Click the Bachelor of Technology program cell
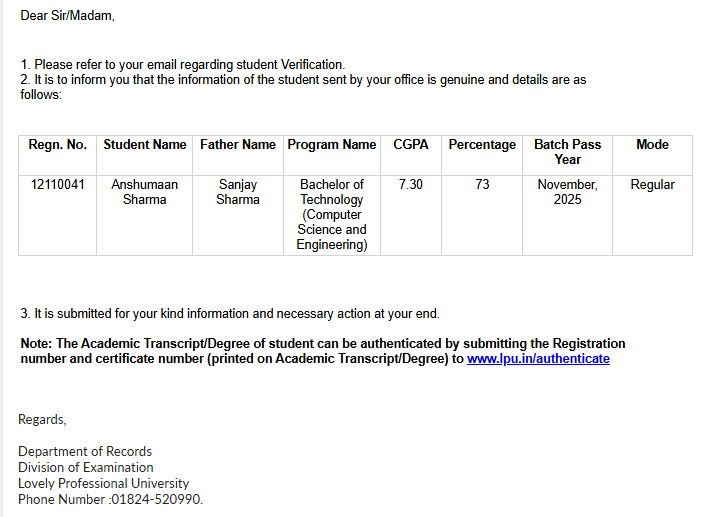Screen dimensions: 721x517 332,214
